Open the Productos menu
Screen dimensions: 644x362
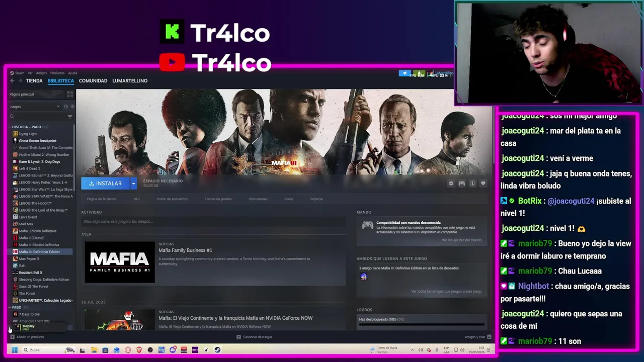pyautogui.click(x=57, y=73)
